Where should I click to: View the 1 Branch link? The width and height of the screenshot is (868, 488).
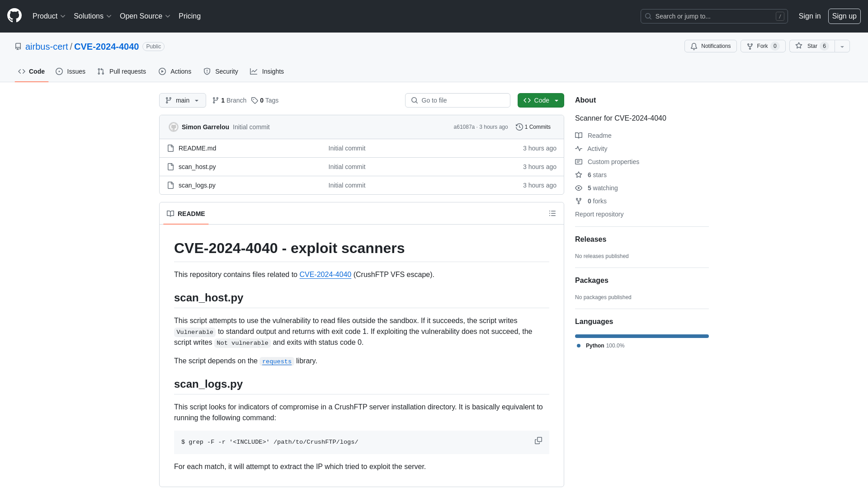pos(229,100)
